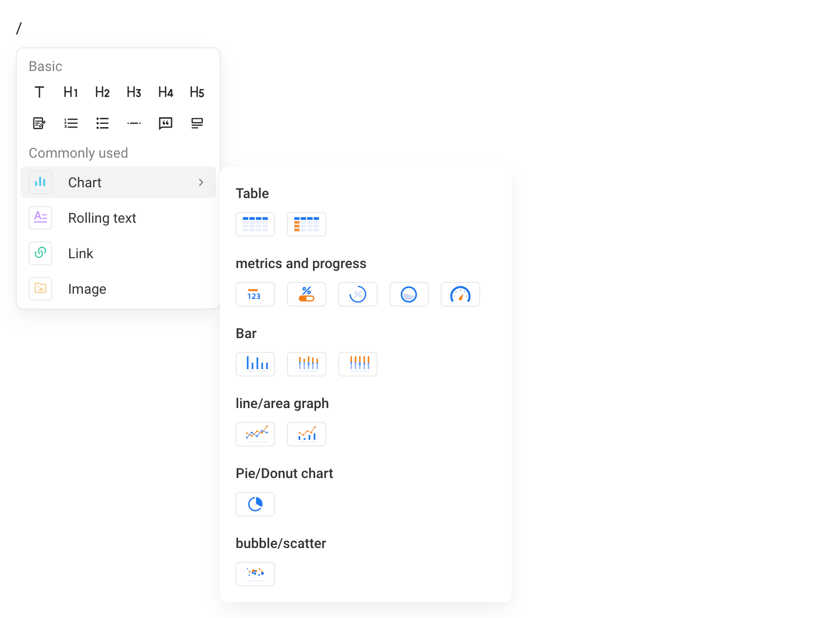Select the table with orange row headers
Image resolution: width=840 pixels, height=618 pixels.
point(307,224)
